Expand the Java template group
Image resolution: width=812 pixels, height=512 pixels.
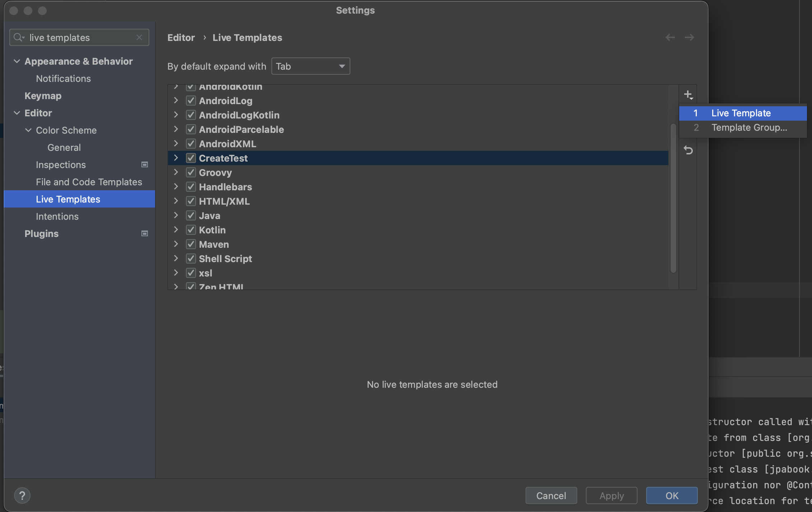(176, 215)
